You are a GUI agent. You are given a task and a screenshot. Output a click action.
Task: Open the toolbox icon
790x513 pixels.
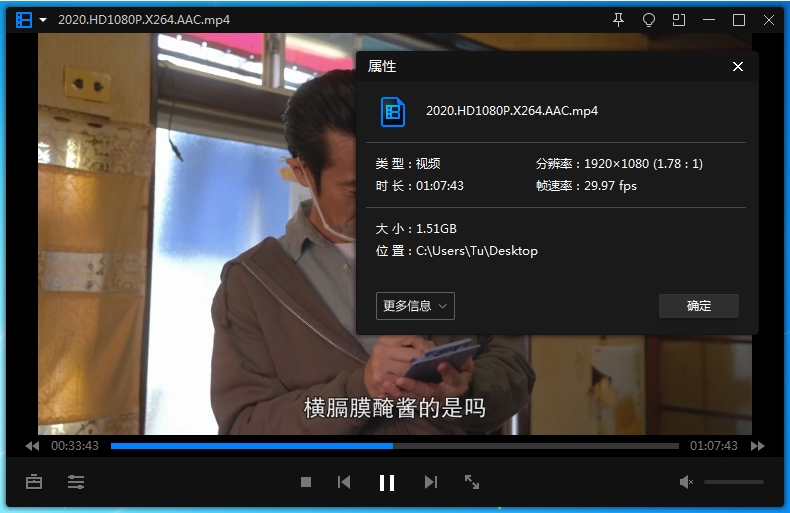click(x=34, y=482)
